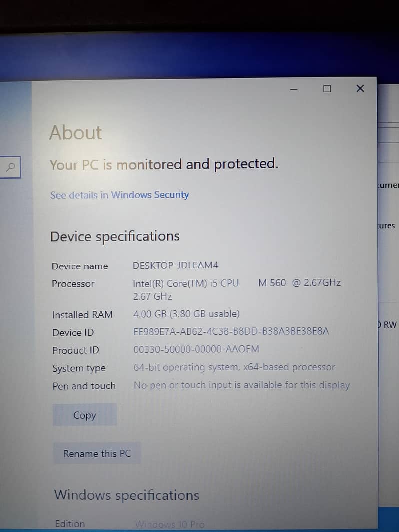Close the About settings window

coord(360,88)
